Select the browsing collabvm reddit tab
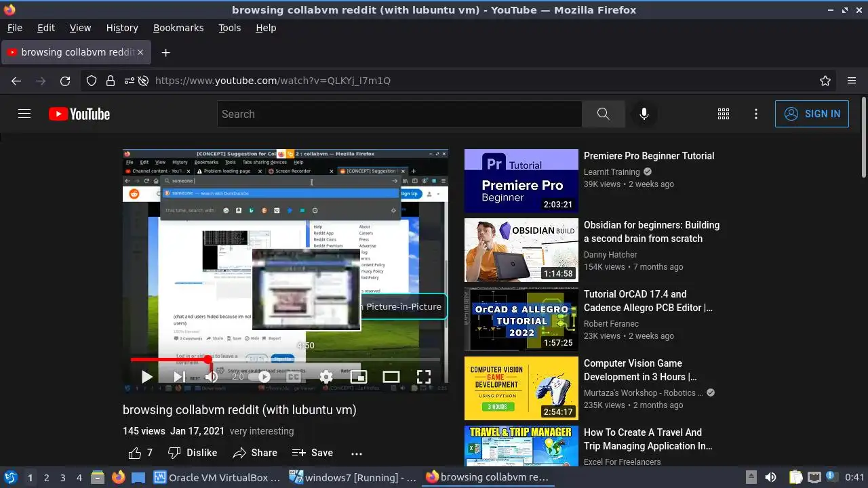Image resolution: width=868 pixels, height=488 pixels. pyautogui.click(x=76, y=52)
